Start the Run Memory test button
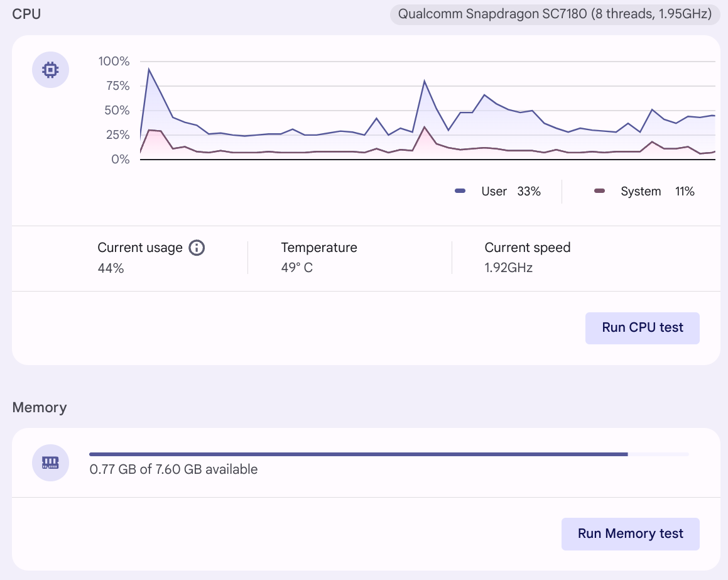 point(630,533)
